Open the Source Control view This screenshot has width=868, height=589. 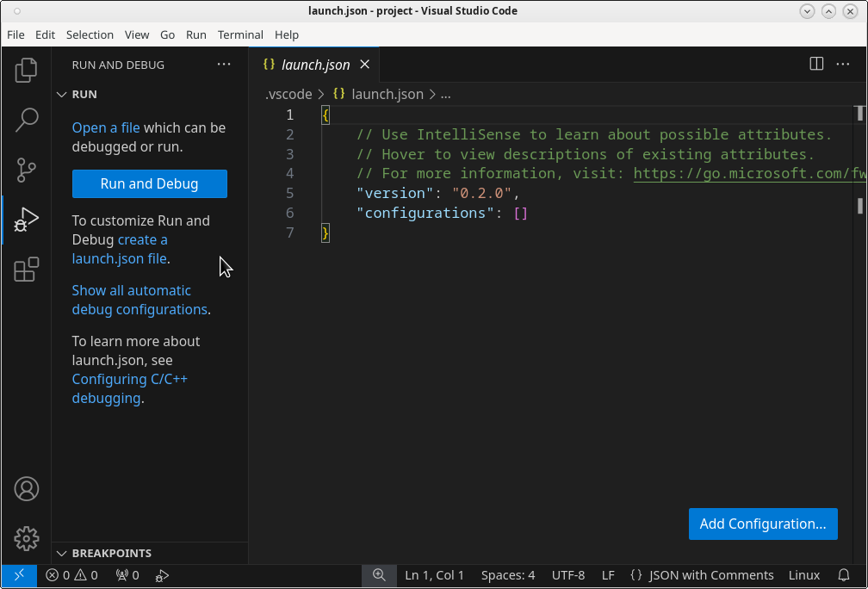point(27,170)
